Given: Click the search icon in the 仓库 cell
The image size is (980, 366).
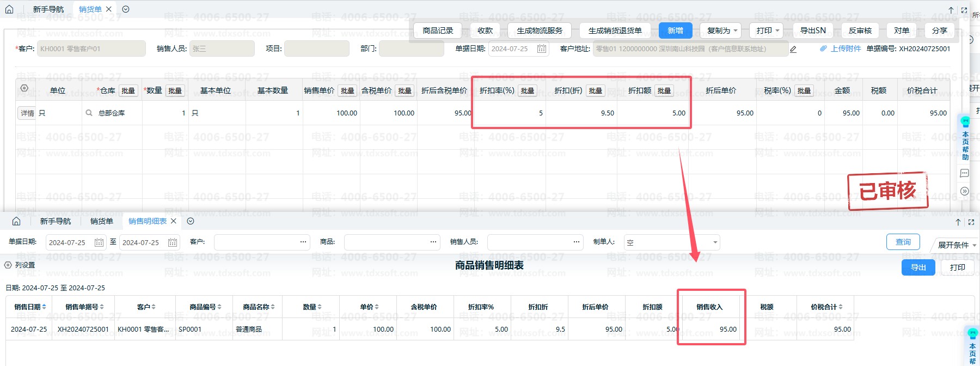Looking at the screenshot, I should coord(89,113).
